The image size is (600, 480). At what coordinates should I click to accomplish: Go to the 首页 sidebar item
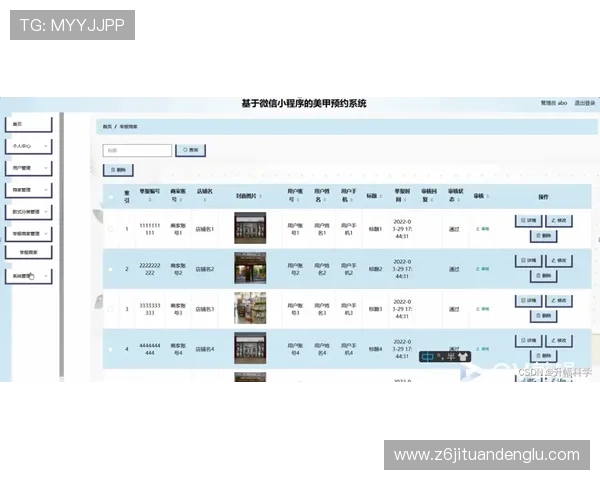click(29, 124)
